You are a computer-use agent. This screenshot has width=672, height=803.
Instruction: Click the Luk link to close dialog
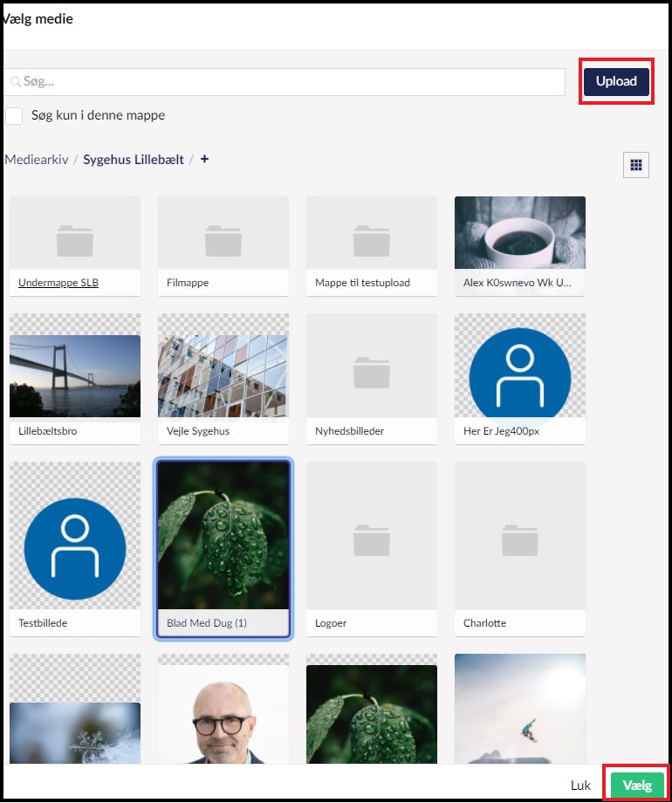pyautogui.click(x=580, y=785)
